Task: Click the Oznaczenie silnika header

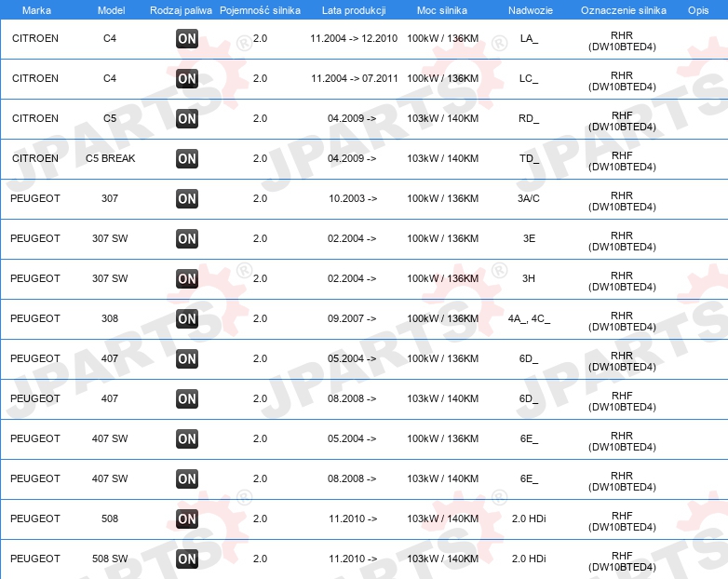Action: [x=624, y=10]
